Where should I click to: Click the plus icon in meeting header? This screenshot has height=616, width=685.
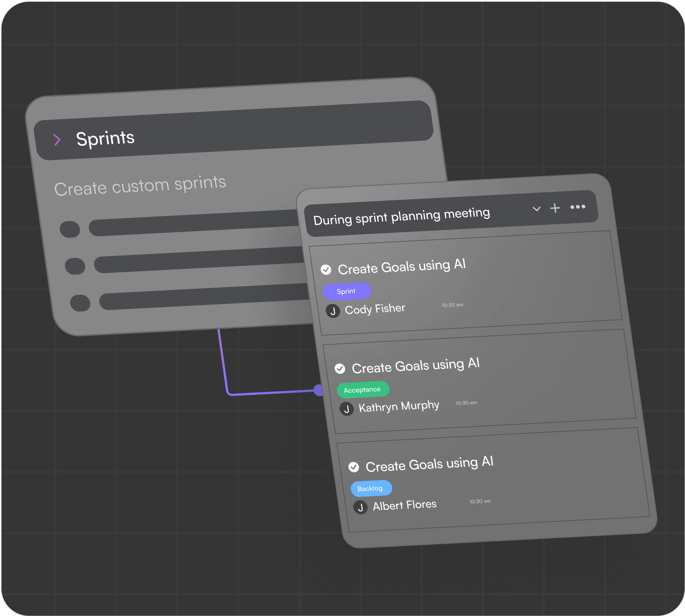[555, 208]
